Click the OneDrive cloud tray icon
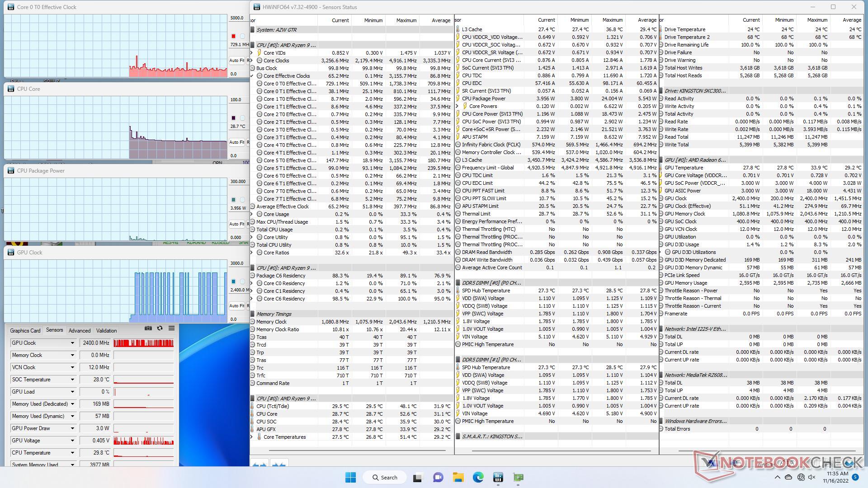The height and width of the screenshot is (488, 868). point(789,477)
